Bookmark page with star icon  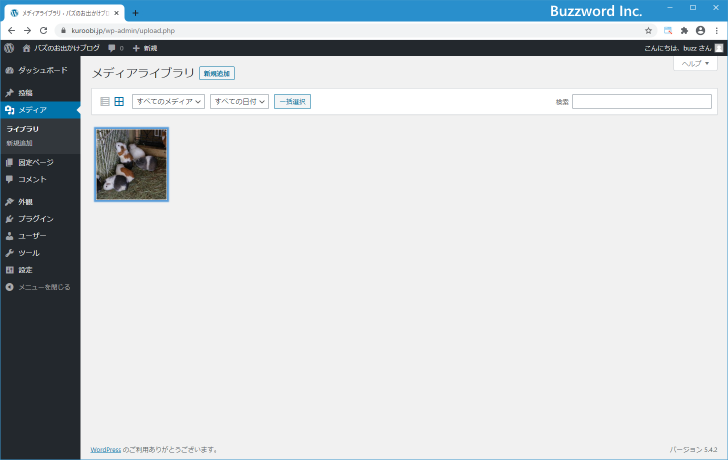[648, 30]
